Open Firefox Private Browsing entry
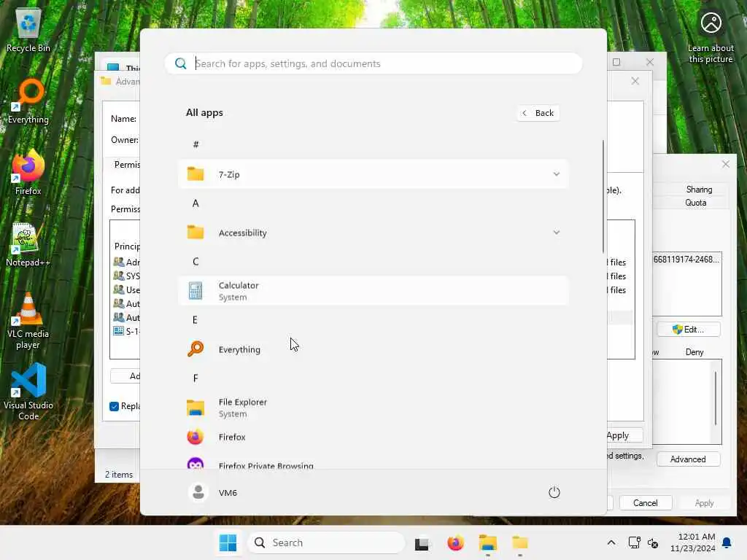Screen dimensions: 747x560 (x=373, y=463)
